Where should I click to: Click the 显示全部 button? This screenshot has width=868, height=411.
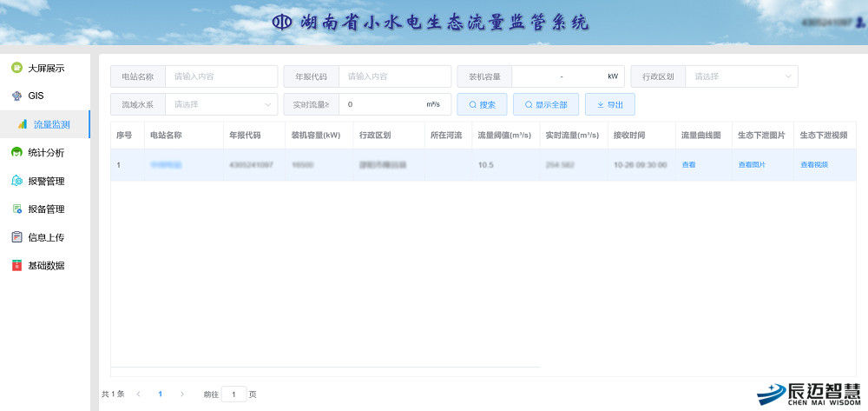click(x=546, y=104)
